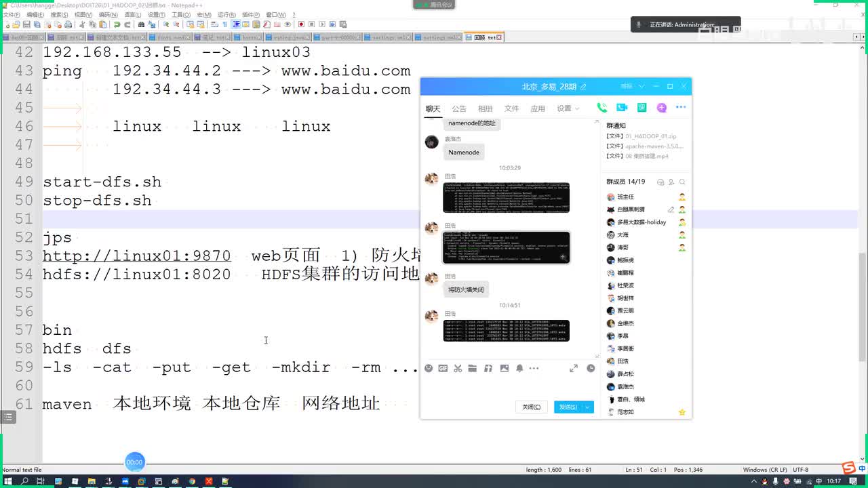The width and height of the screenshot is (868, 488).
Task: Open message history clock icon
Action: click(591, 368)
